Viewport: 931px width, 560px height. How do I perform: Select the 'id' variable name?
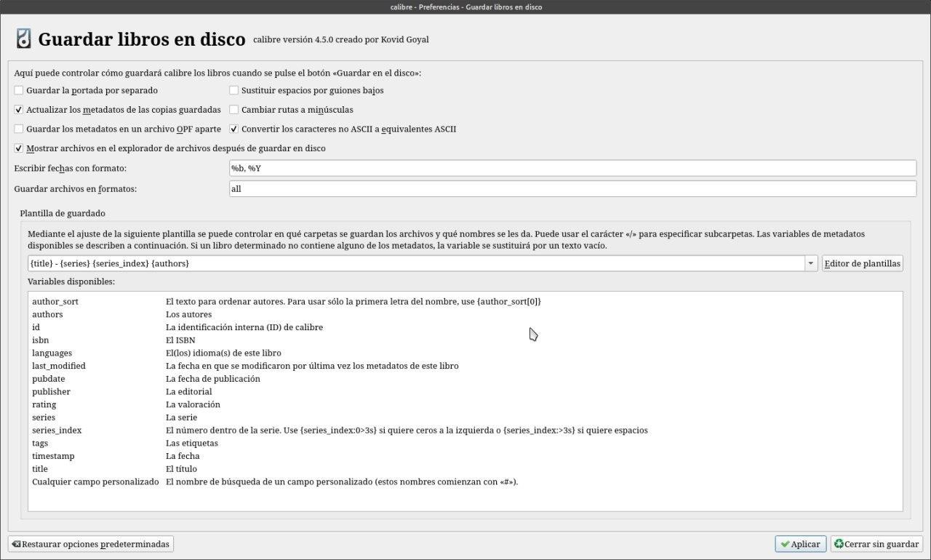pos(36,327)
